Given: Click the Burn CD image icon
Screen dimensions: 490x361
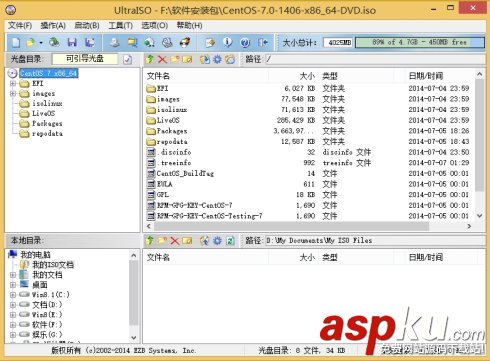Looking at the screenshot, I should [185, 42].
